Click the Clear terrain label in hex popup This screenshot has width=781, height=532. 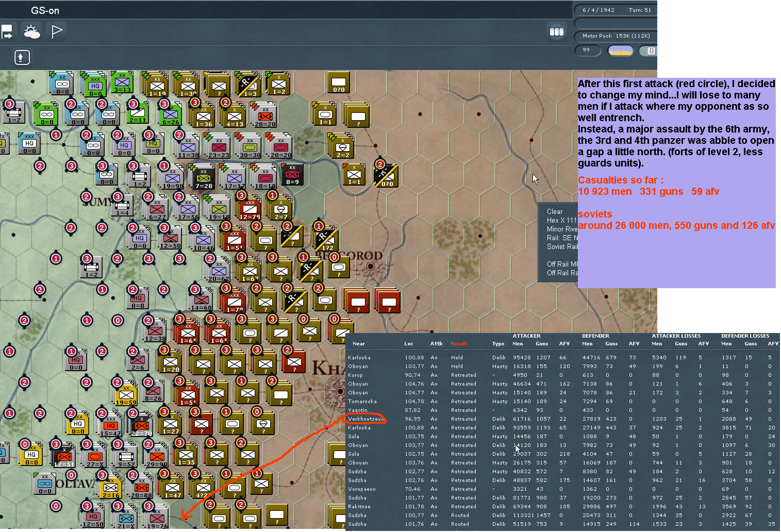pyautogui.click(x=555, y=212)
